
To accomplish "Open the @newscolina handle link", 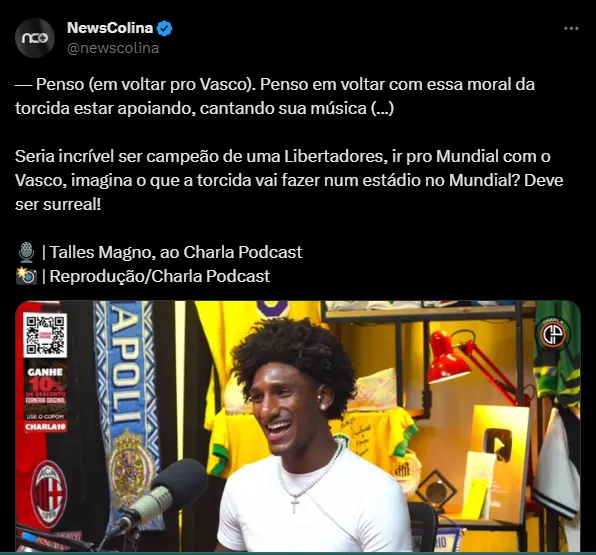I will [x=113, y=48].
